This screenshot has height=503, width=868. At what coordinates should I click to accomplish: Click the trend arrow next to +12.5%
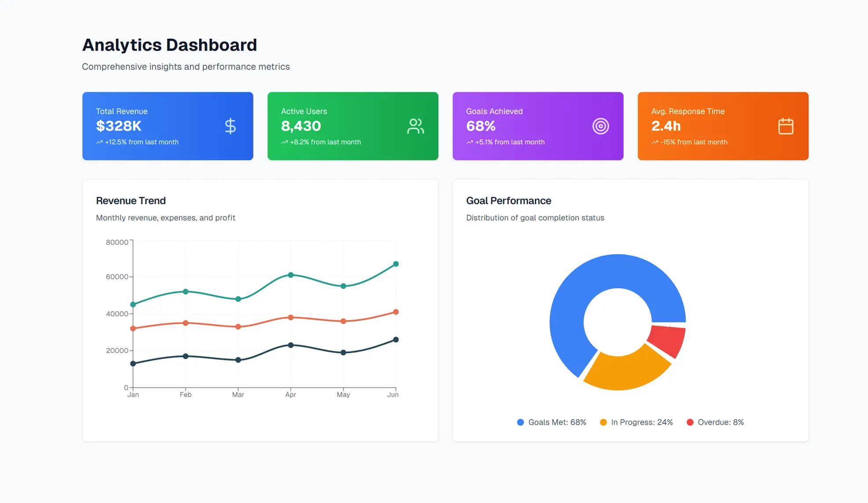tap(99, 142)
